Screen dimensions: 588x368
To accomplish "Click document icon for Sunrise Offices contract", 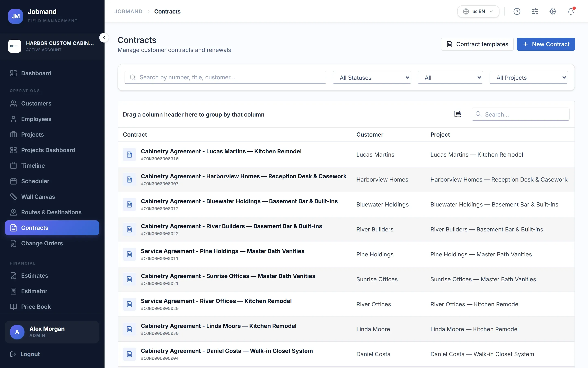I will [129, 279].
